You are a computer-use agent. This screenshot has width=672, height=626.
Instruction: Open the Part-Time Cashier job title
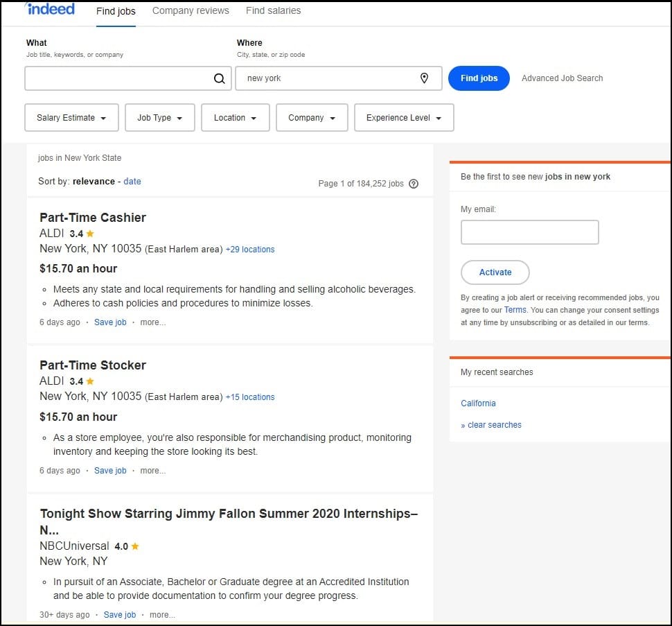(x=93, y=218)
